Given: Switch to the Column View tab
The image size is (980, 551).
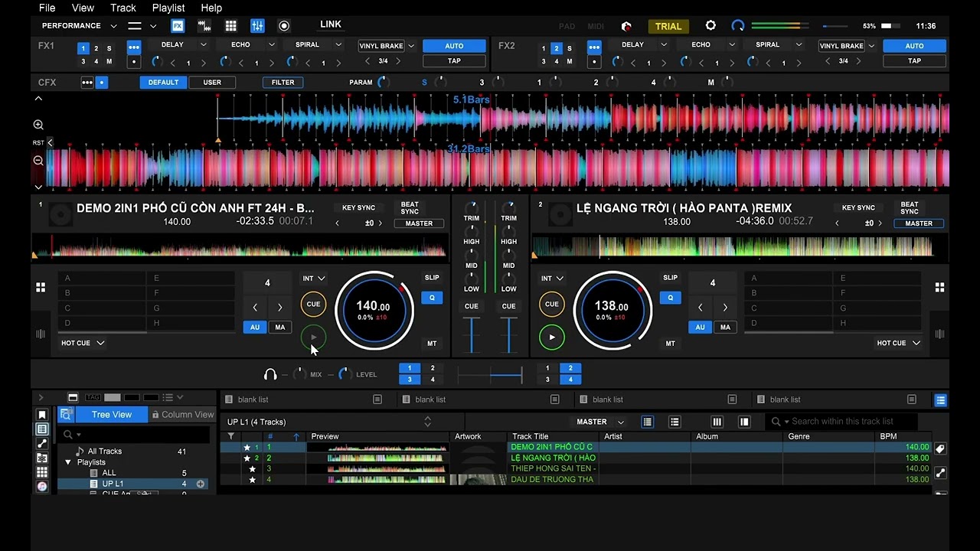Looking at the screenshot, I should point(183,415).
